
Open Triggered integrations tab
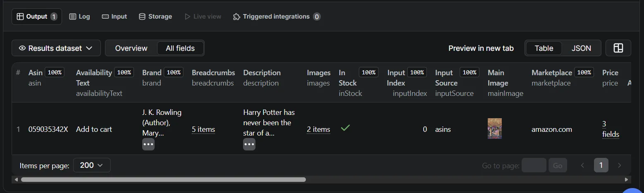pos(277,17)
